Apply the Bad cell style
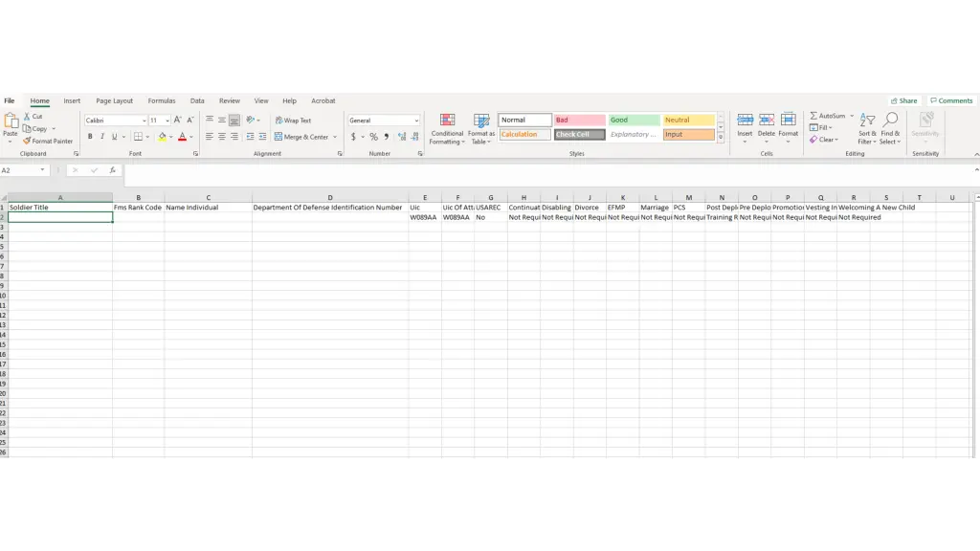 click(579, 120)
